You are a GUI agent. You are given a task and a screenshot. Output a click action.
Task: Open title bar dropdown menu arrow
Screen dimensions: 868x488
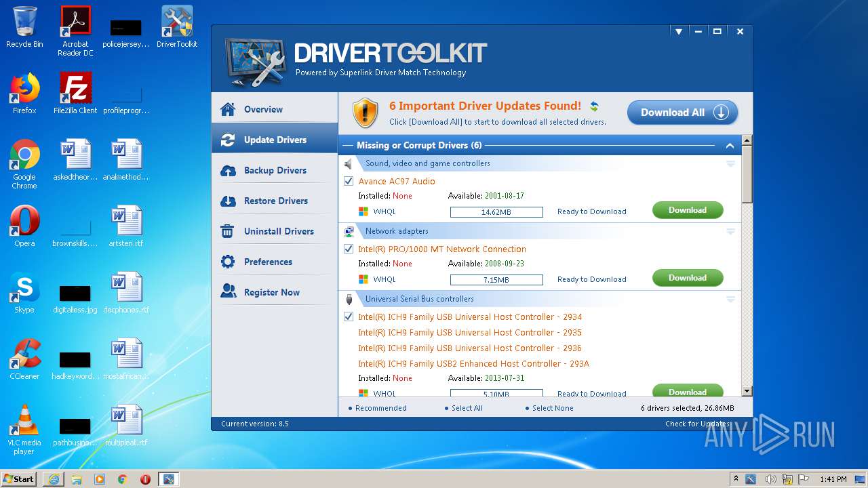(679, 31)
